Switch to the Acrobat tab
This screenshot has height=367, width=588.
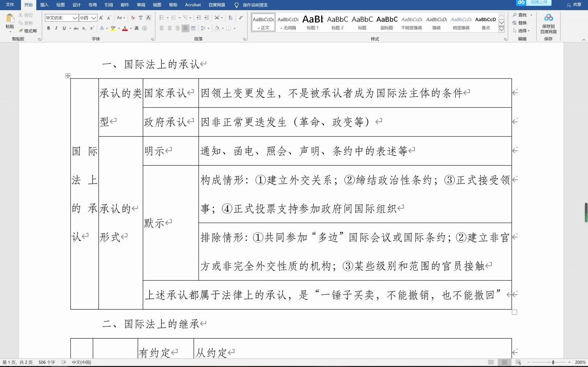193,5
